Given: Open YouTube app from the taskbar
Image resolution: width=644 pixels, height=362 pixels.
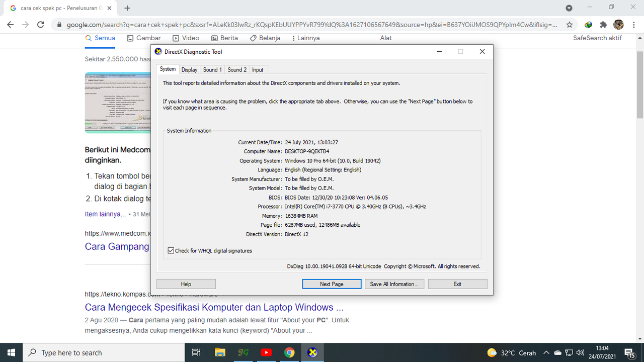Looking at the screenshot, I should click(x=266, y=352).
